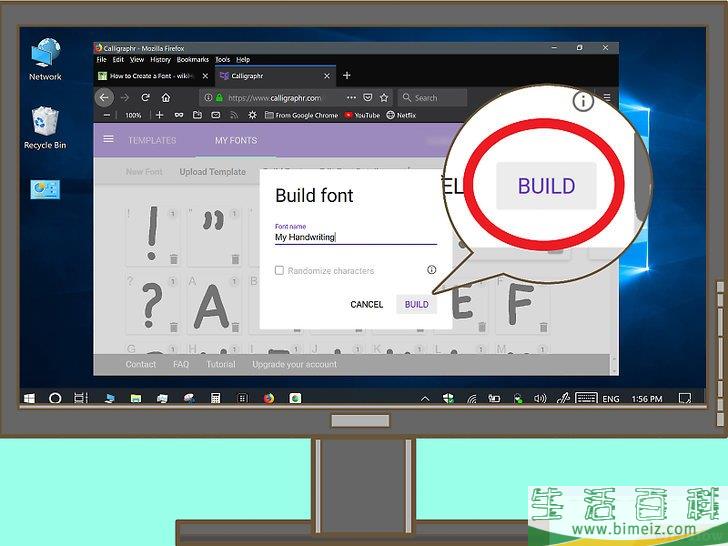Open the From Google Chrome bookmarks folder
728x546 pixels.
point(301,115)
